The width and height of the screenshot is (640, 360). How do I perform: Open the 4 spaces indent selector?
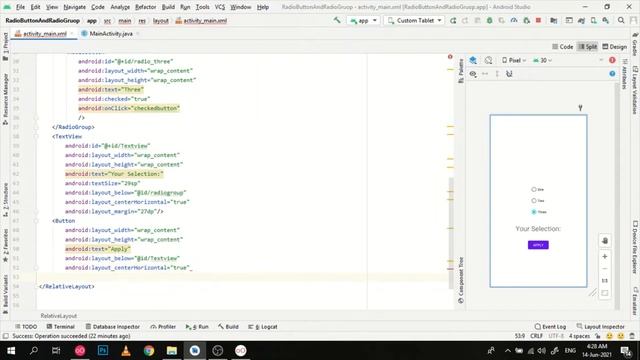pyautogui.click(x=579, y=336)
